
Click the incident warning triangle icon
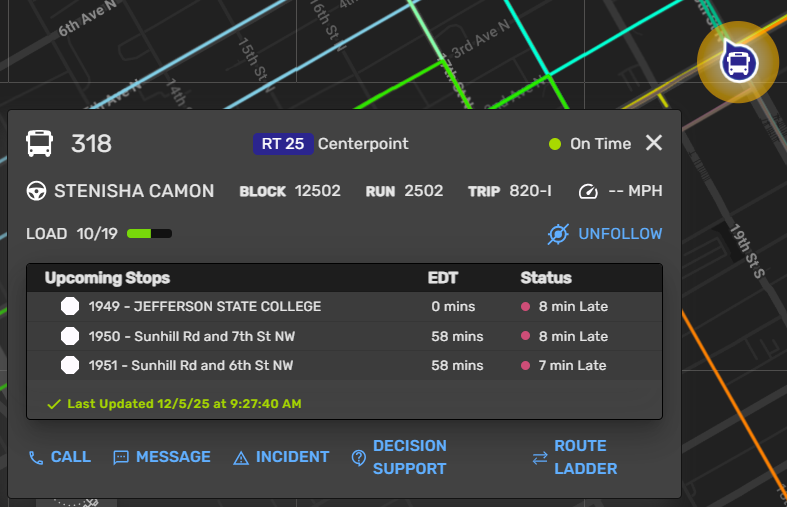[x=240, y=458]
